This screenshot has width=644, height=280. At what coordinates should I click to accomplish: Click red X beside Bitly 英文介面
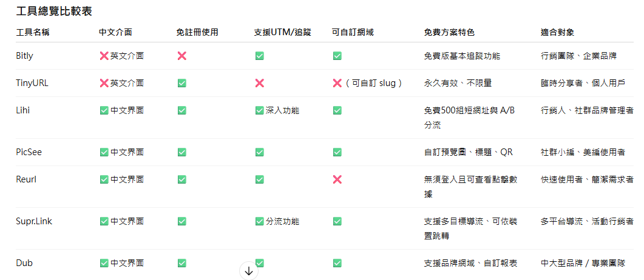tap(104, 56)
